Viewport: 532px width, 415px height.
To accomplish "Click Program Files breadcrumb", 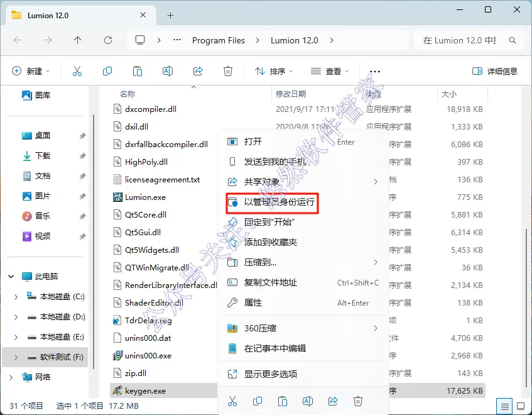I will coord(219,40).
